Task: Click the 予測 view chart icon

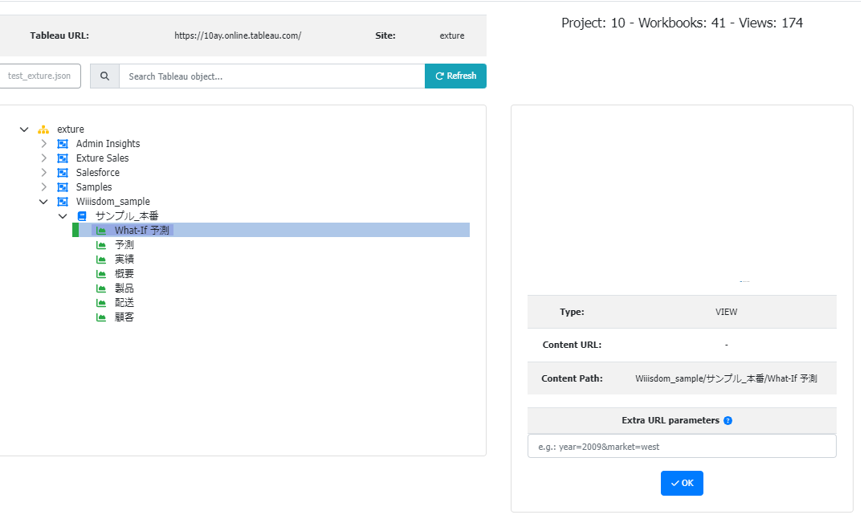Action: click(x=101, y=245)
